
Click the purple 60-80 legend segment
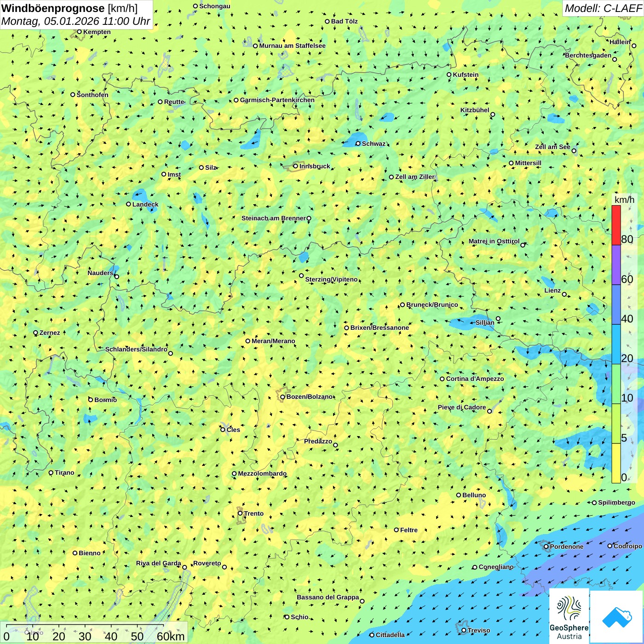(x=616, y=265)
